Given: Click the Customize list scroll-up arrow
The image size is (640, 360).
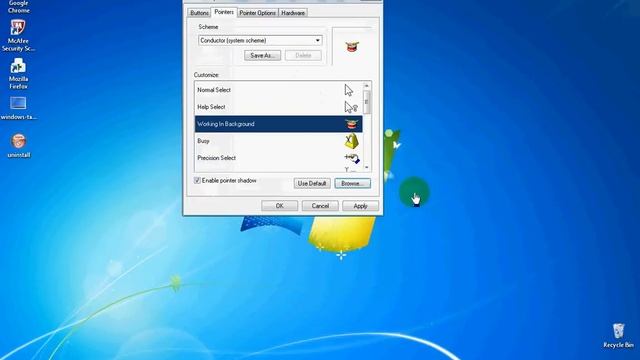Looking at the screenshot, I should click(367, 86).
